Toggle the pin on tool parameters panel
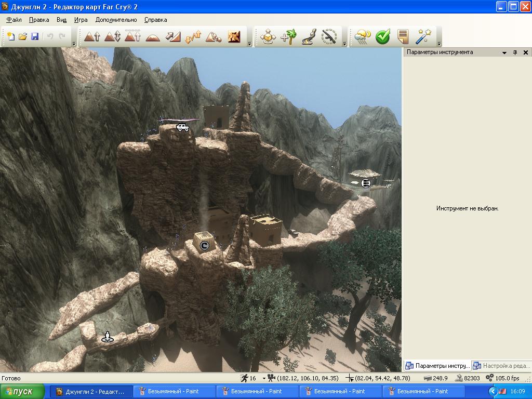 (515, 52)
